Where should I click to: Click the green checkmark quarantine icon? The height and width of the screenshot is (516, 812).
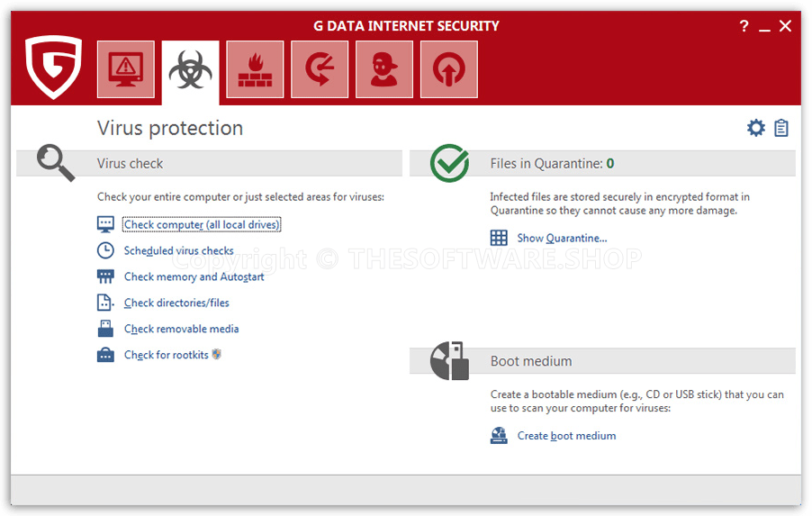[x=449, y=163]
